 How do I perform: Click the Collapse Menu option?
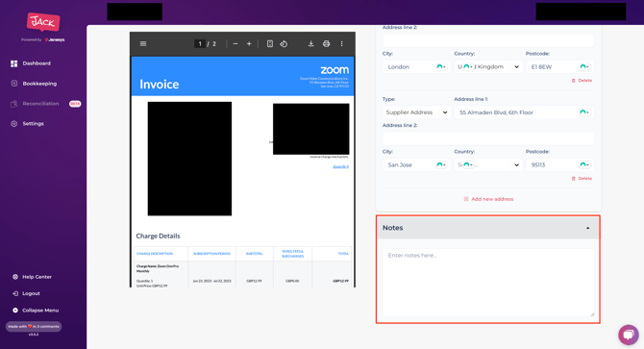click(40, 311)
